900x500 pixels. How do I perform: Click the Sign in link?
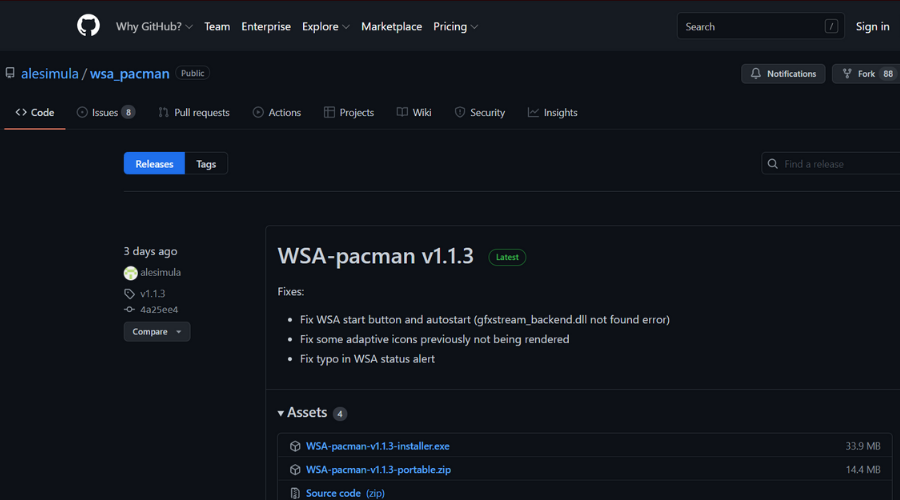[x=872, y=27]
